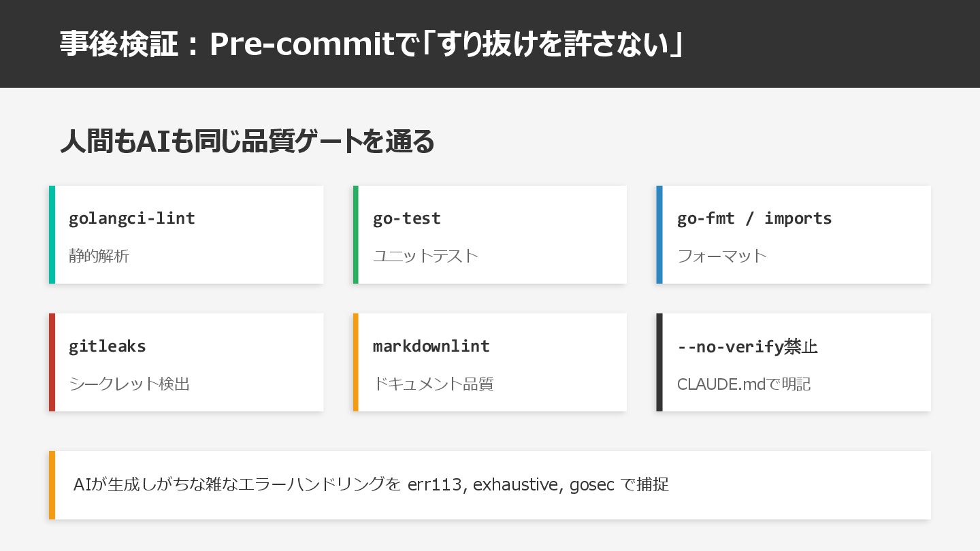This screenshot has width=980, height=551.
Task: Select the フォーマット description text
Action: click(x=721, y=256)
